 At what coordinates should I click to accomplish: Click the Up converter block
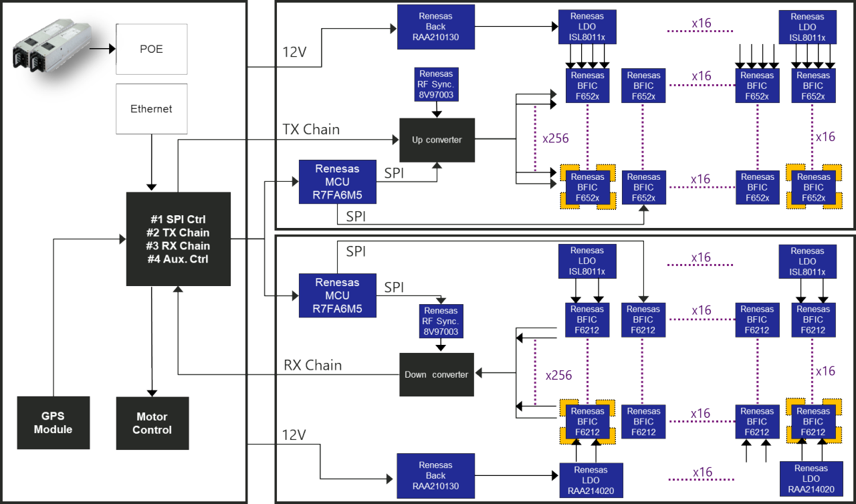pyautogui.click(x=437, y=140)
